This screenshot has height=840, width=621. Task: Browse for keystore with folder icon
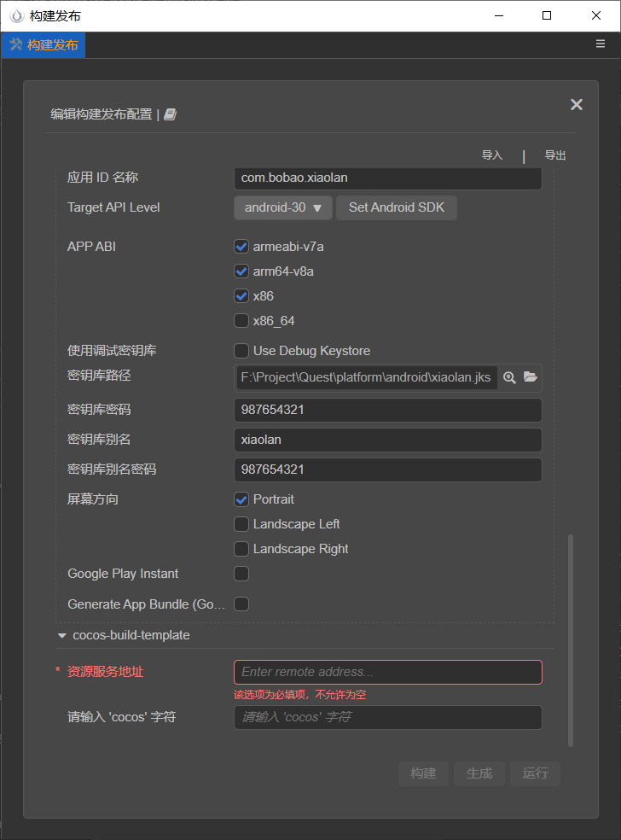point(530,377)
